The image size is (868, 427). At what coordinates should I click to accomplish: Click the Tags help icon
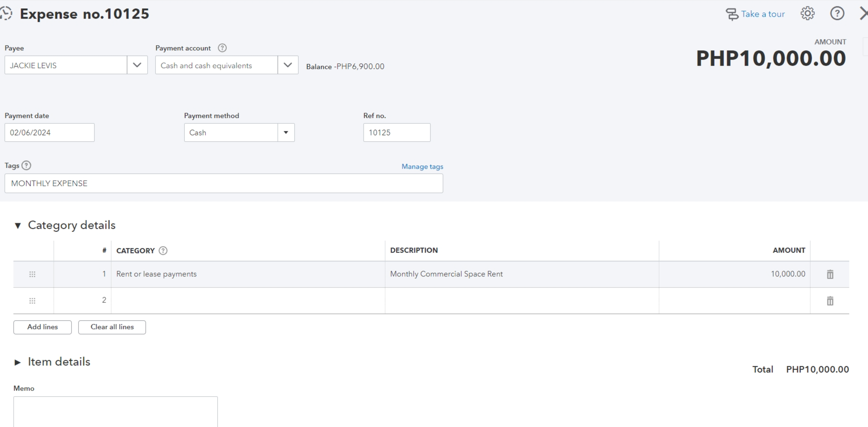click(27, 165)
